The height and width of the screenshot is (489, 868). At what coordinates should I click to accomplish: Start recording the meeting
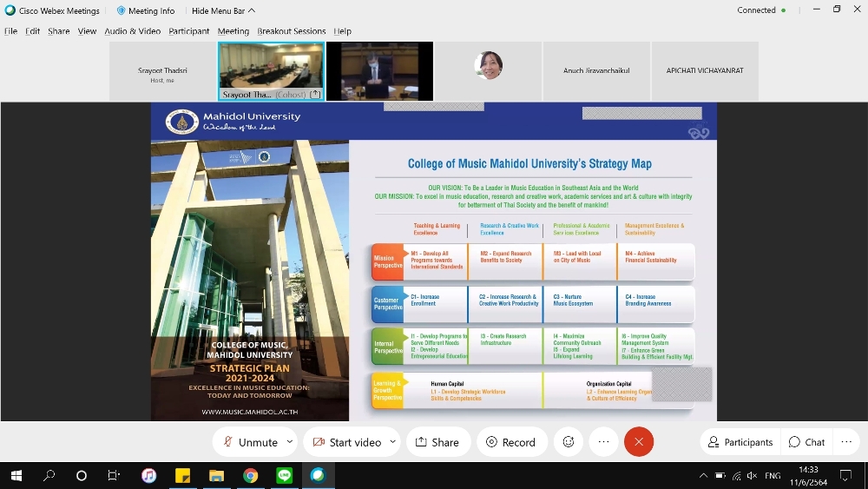tap(511, 442)
